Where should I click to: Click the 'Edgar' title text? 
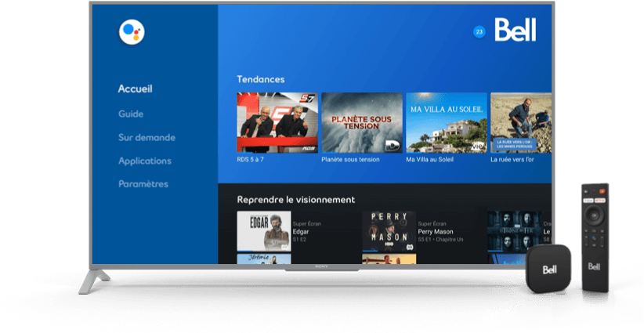pos(301,232)
